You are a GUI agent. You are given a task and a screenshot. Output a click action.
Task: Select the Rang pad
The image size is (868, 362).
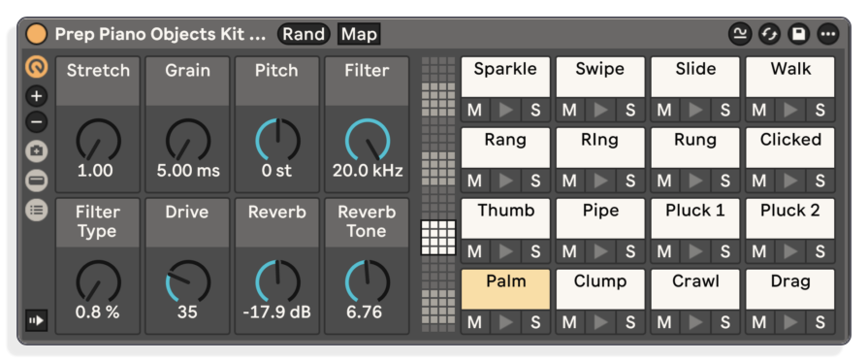click(505, 148)
